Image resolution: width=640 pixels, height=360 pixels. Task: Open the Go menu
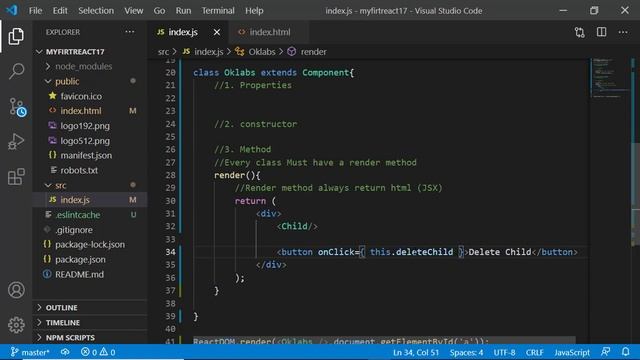coord(159,11)
